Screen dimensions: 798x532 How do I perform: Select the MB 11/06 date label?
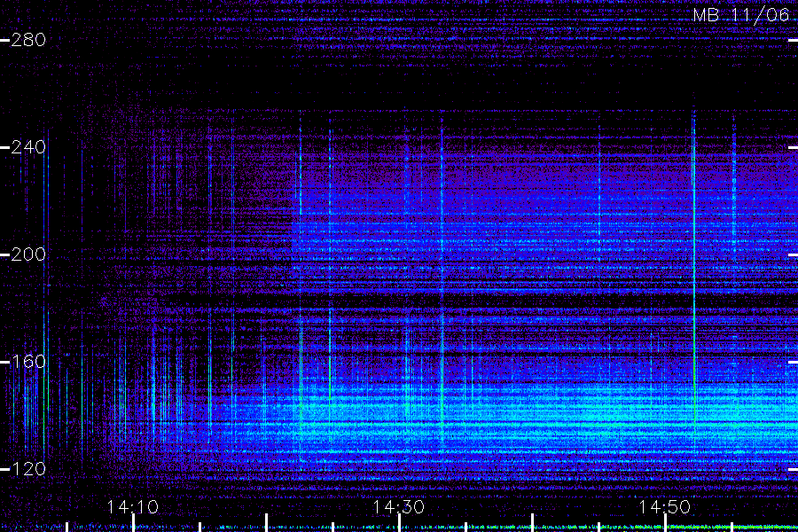741,15
